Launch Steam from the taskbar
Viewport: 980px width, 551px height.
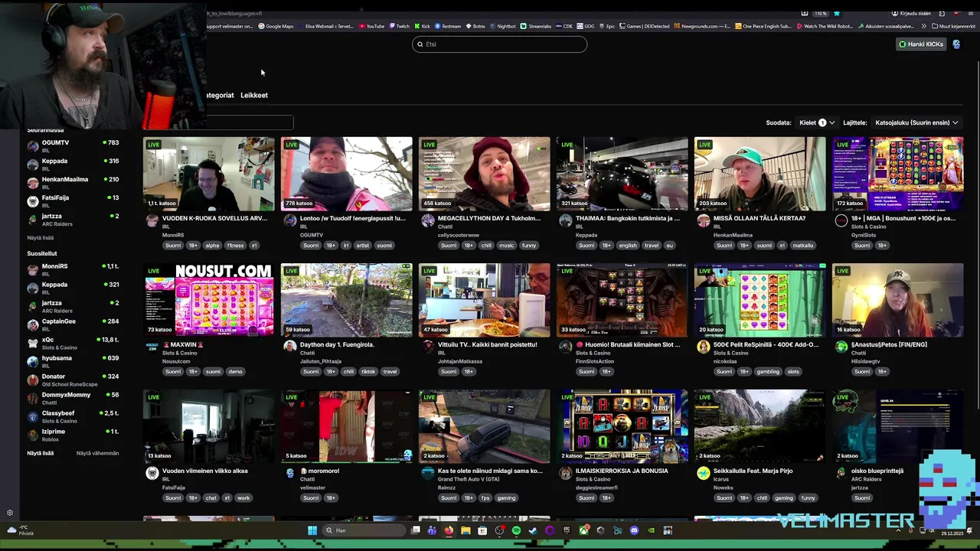tap(533, 530)
